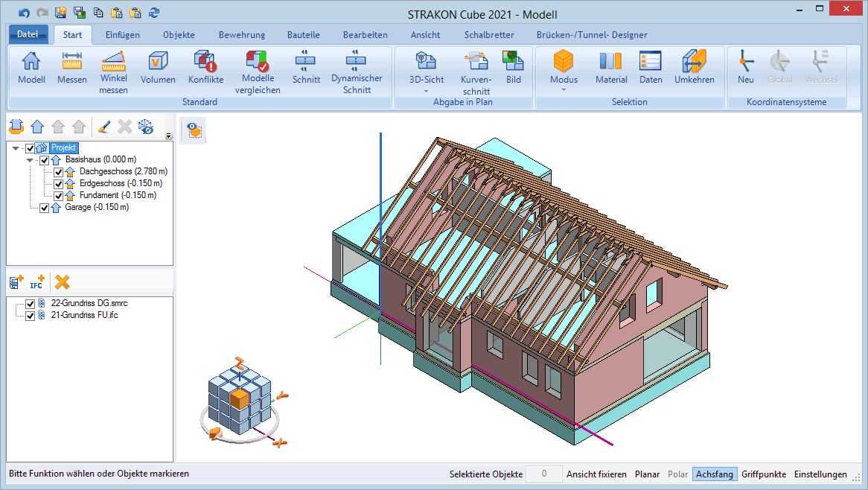Uncheck the Projekt checkbox
This screenshot has height=490, width=868.
(30, 148)
